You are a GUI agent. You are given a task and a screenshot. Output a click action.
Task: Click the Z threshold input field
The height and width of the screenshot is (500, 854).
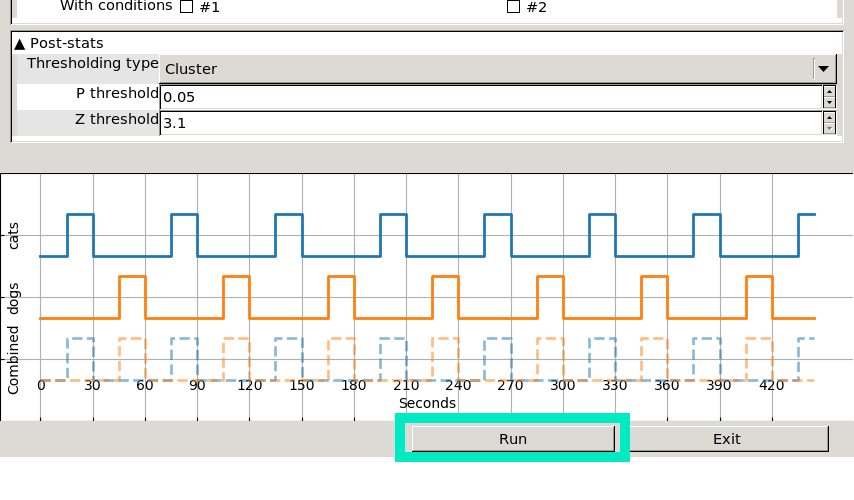(x=490, y=123)
